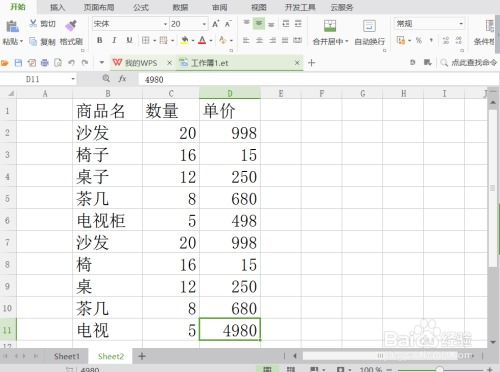Screen dimensions: 500x372
Task: Open a new document tab with plus
Action: pos(312,63)
